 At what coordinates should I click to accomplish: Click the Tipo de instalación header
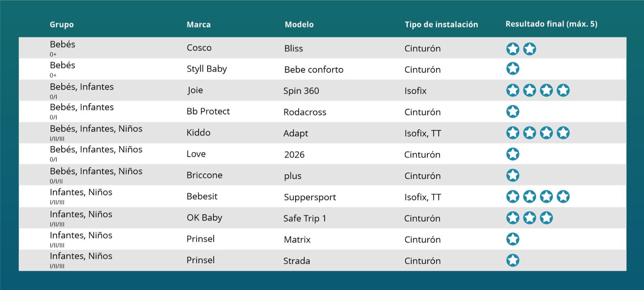[x=441, y=24]
